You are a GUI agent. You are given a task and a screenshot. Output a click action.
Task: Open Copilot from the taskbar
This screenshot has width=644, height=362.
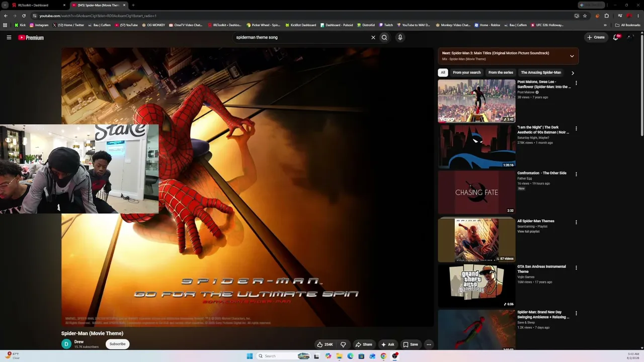click(x=328, y=356)
